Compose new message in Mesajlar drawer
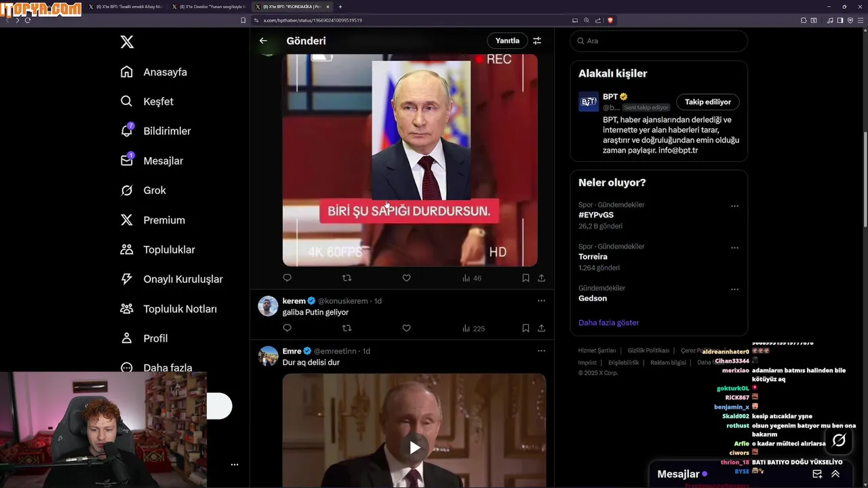Image resolution: width=868 pixels, height=488 pixels. coord(817,474)
